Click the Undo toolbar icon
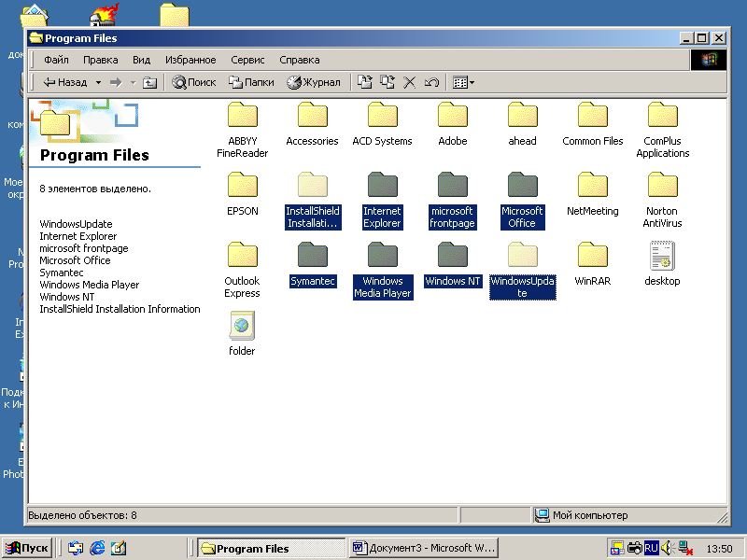The height and width of the screenshot is (560, 747). pyautogui.click(x=431, y=82)
